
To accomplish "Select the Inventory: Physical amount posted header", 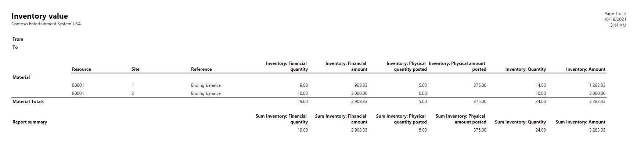I will (x=457, y=66).
